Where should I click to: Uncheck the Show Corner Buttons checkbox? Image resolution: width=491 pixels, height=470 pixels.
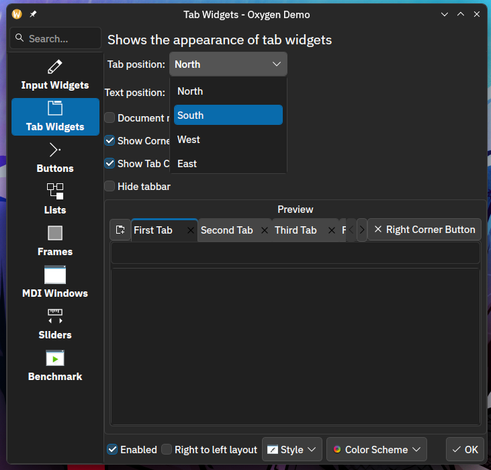[x=110, y=141]
